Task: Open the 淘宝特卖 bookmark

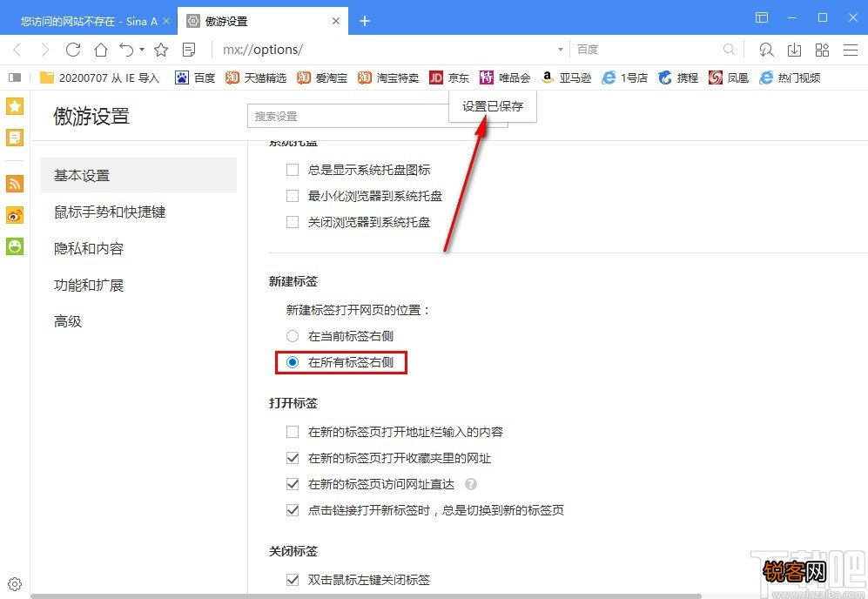Action: point(388,77)
